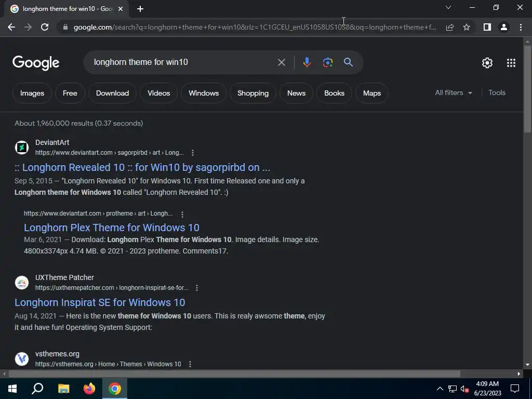Open Longhorn Inspirat SE for Windows 10
The height and width of the screenshot is (399, 532).
[100, 302]
